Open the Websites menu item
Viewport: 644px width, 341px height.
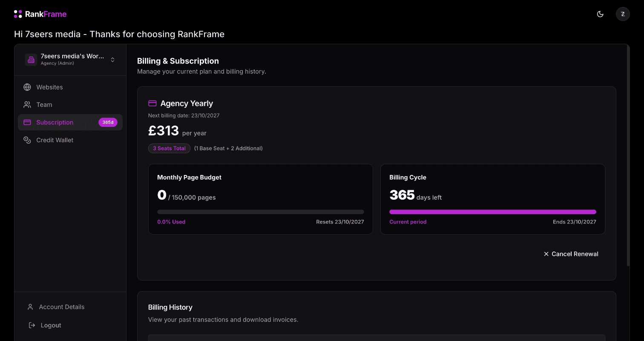point(70,87)
